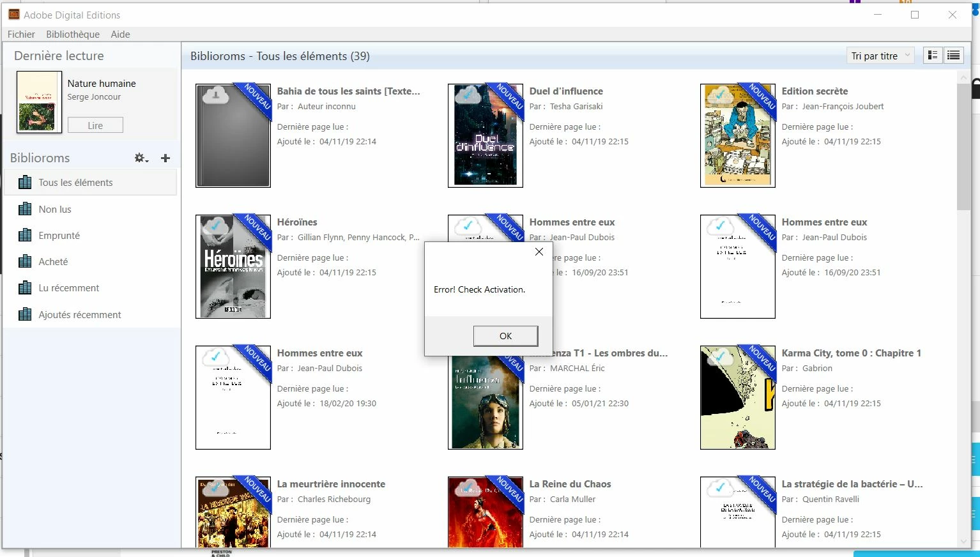
Task: Click author Tesha Garisaki text
Action: click(x=576, y=107)
